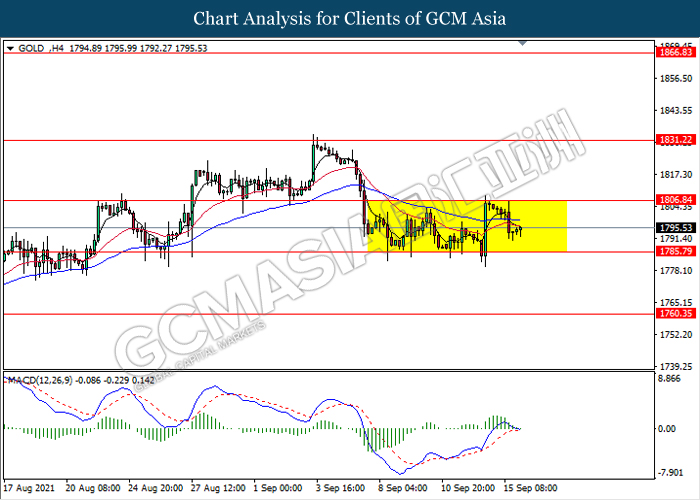Viewport: 700px width, 500px height.
Task: Click the GOLD ,H4 symbol title text
Action: pos(41,48)
